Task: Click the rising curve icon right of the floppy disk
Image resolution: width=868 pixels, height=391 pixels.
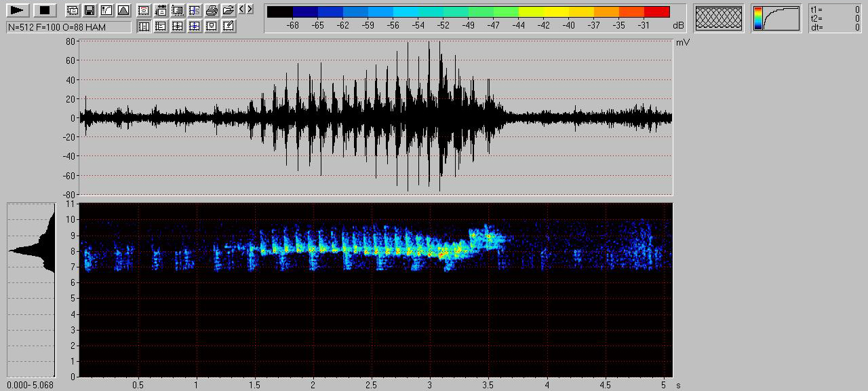Action: [x=106, y=10]
